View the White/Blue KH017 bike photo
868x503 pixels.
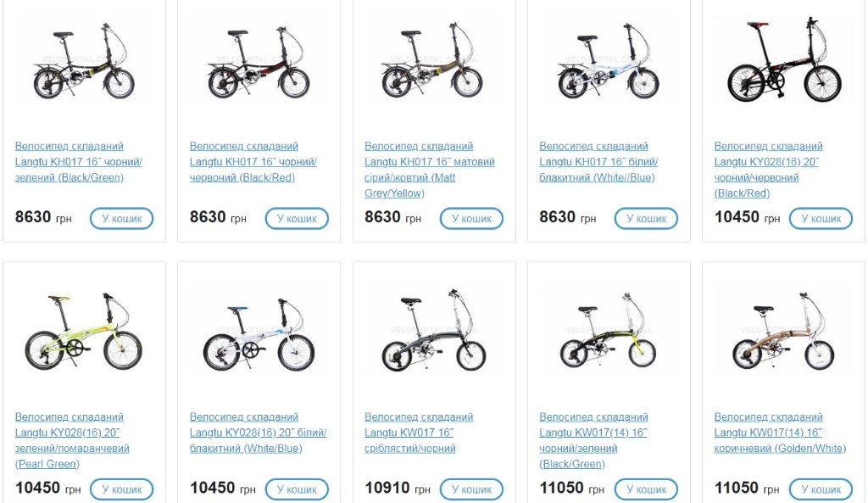tap(608, 64)
